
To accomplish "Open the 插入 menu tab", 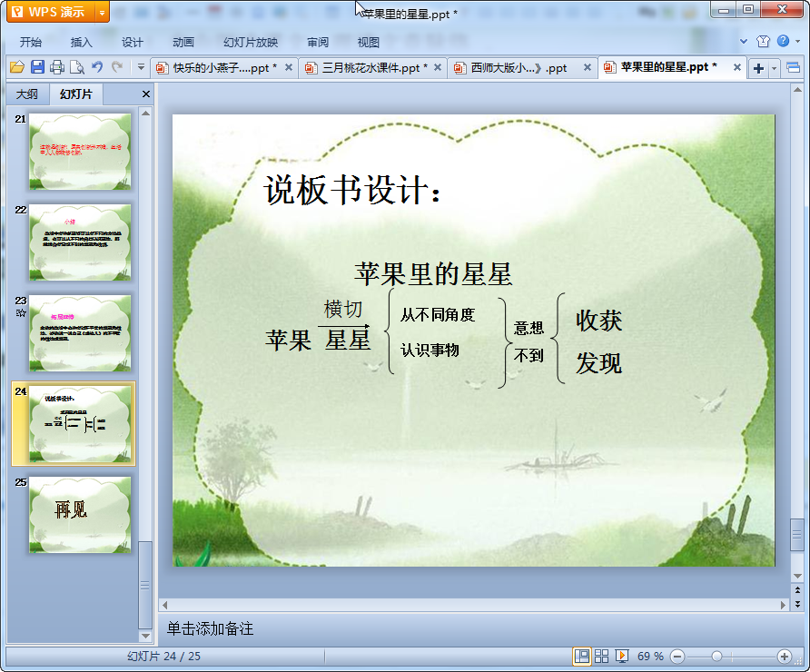I will point(81,43).
